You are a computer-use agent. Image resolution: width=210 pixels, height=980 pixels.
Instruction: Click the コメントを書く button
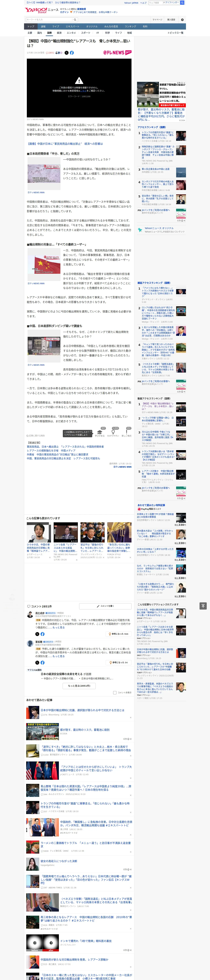[105, 606]
